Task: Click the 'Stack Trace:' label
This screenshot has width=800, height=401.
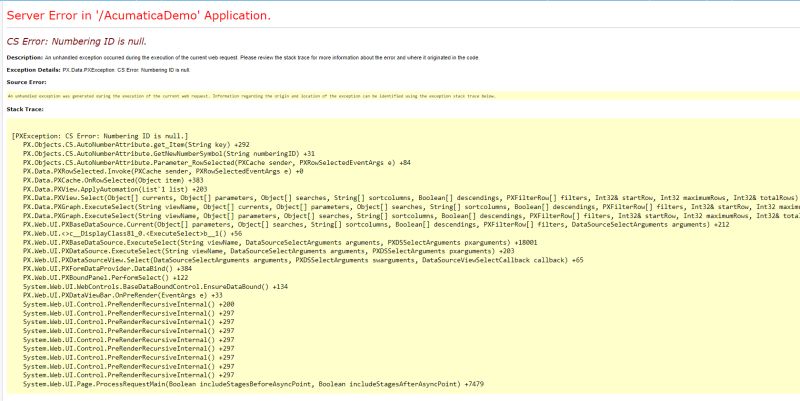Action: click(x=25, y=109)
